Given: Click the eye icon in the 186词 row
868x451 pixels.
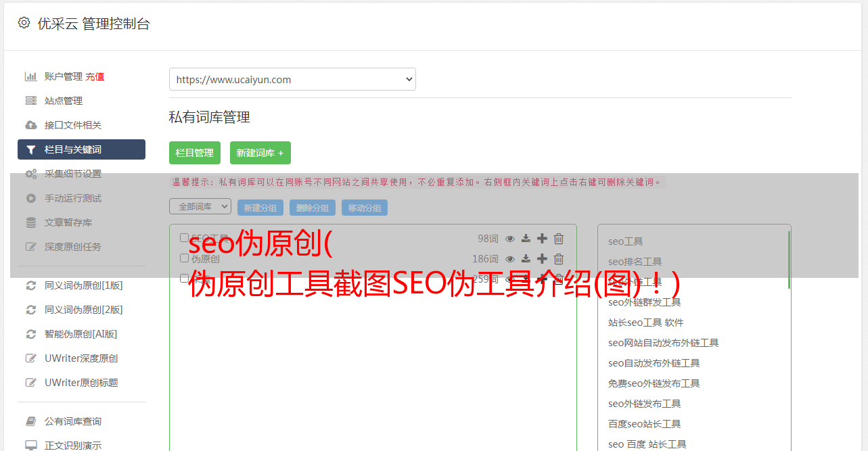Looking at the screenshot, I should tap(510, 259).
